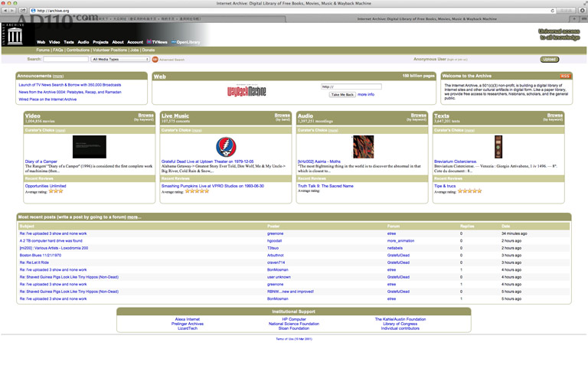
Task: Open Grateful Dead Live at Uptown Theater
Action: pos(207,161)
